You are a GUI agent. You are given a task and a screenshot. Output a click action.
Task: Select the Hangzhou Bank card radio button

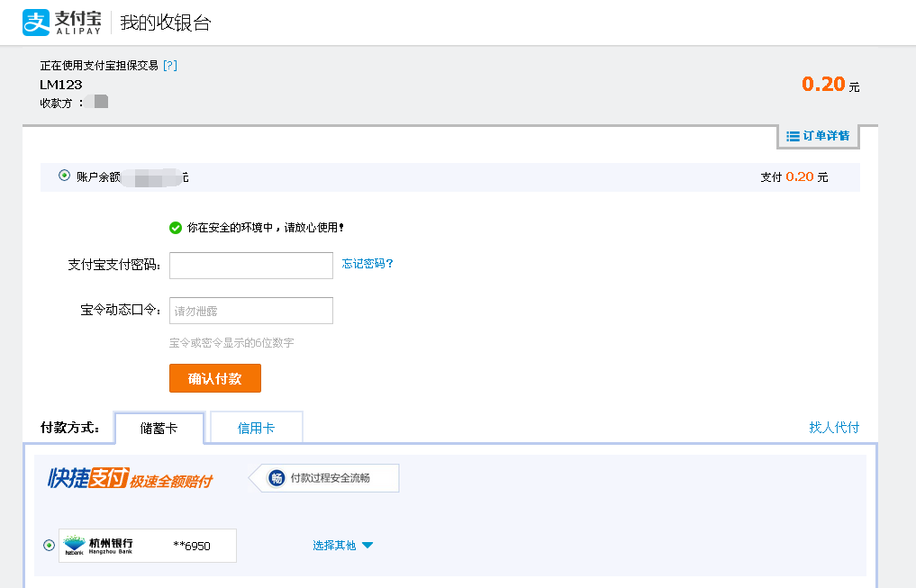(x=49, y=545)
